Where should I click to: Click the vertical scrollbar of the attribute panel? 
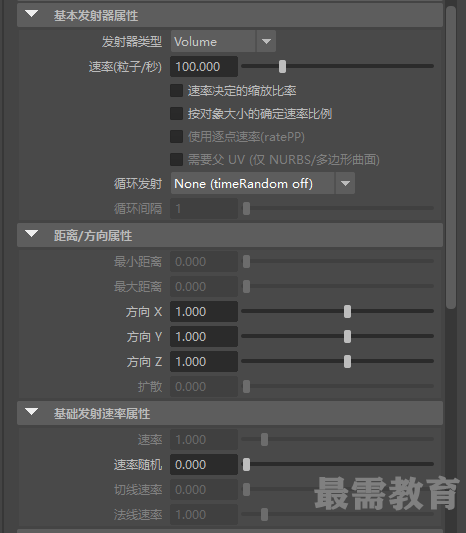click(x=451, y=157)
